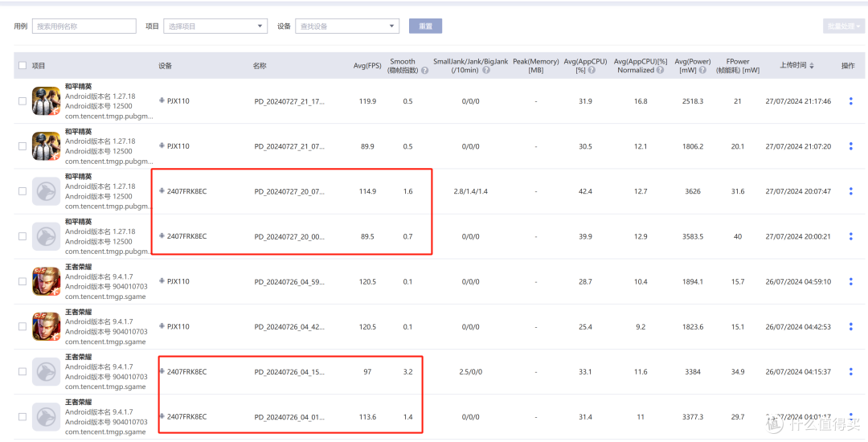Select Avg(FPS) value 113.6
The height and width of the screenshot is (442, 868).
coord(367,416)
